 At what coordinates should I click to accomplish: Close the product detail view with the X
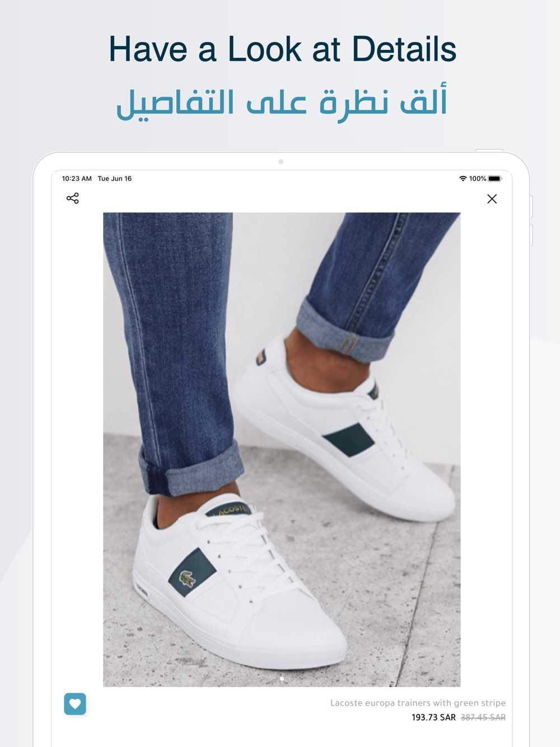492,199
